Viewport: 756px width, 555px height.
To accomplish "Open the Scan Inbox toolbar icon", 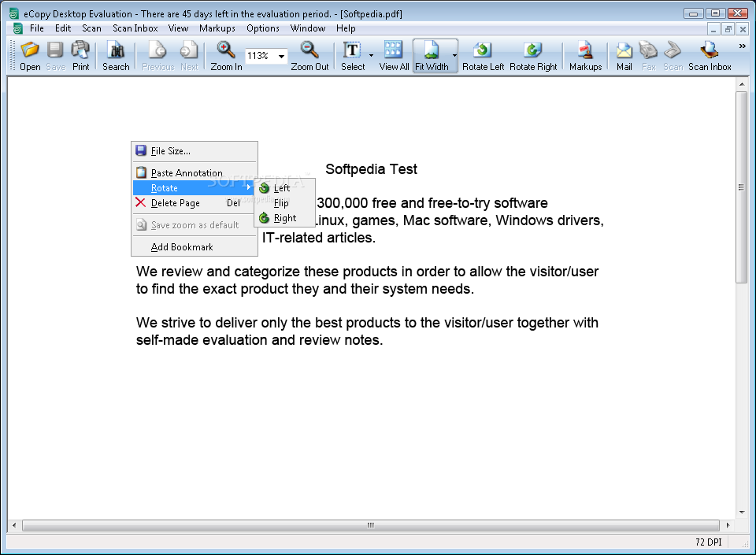I will coord(710,56).
